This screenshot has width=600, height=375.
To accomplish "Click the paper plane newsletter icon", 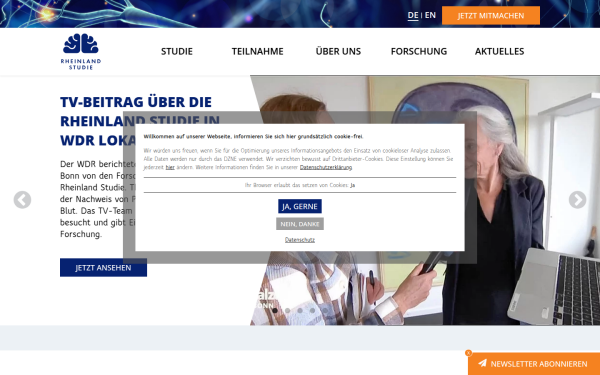I will (483, 363).
